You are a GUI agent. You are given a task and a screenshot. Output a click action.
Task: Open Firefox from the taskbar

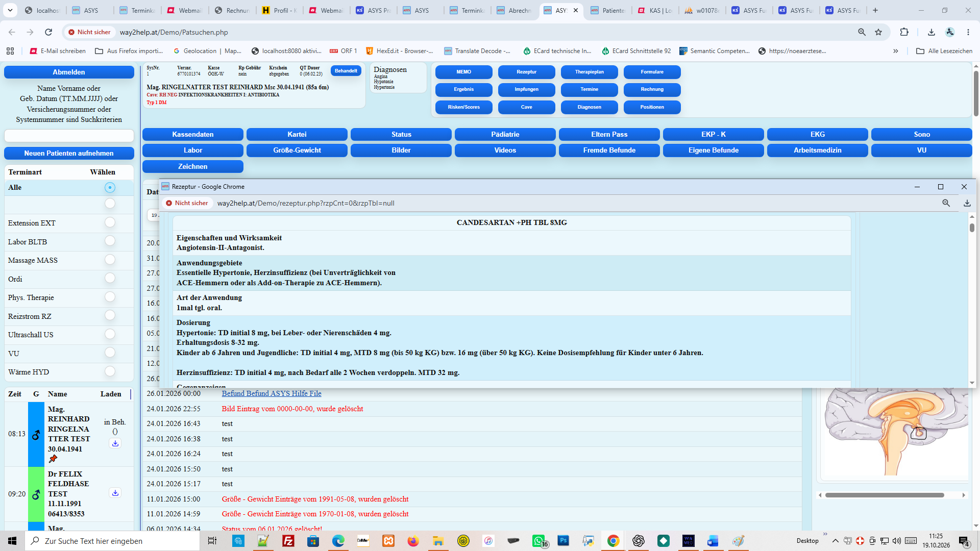413,541
